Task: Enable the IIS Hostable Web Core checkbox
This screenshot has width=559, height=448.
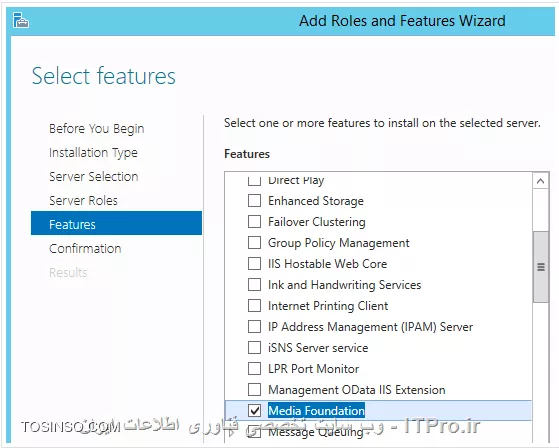Action: 254,263
